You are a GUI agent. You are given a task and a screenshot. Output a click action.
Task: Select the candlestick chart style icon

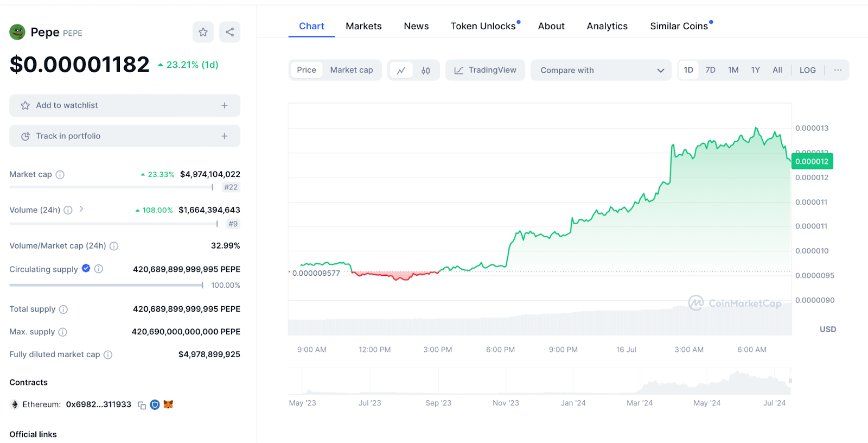[x=426, y=70]
